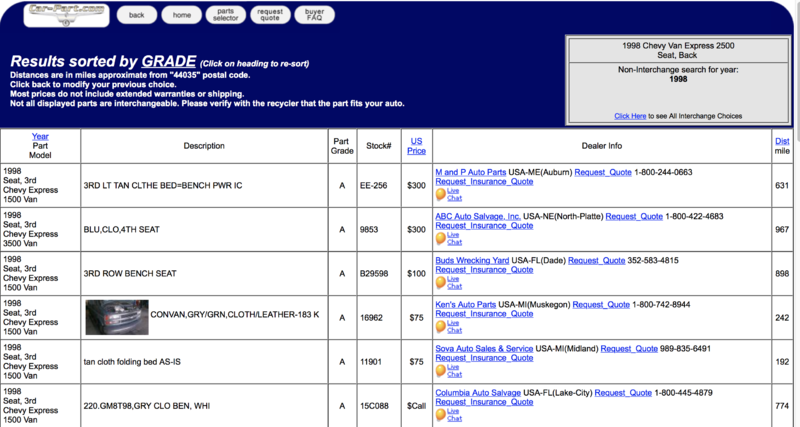Click the request quote button
Screen dimensions: 800x427
(270, 15)
